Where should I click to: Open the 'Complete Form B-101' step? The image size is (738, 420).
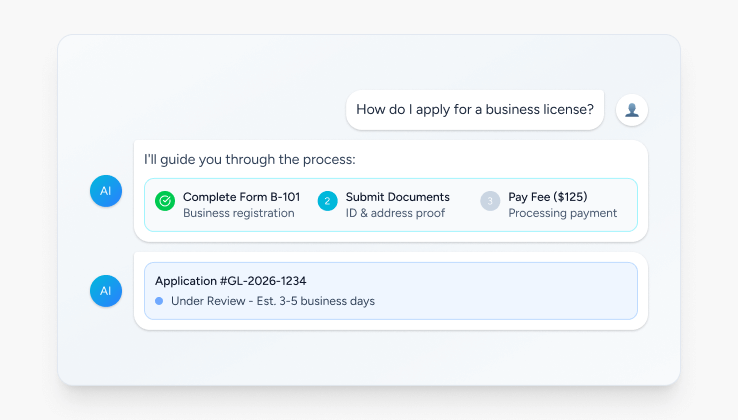241,197
